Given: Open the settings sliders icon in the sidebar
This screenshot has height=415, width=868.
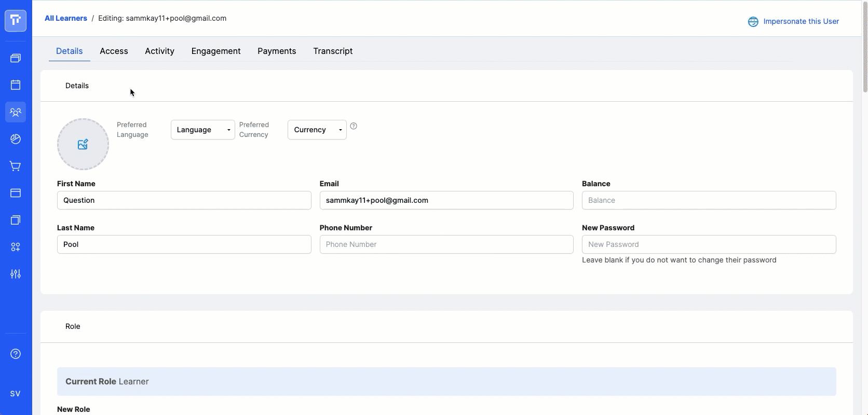Looking at the screenshot, I should coord(16,274).
